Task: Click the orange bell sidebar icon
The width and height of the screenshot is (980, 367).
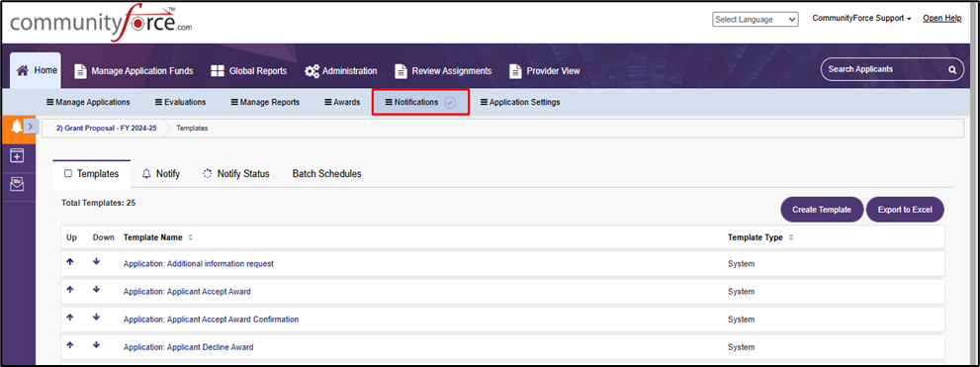Action: 17,127
